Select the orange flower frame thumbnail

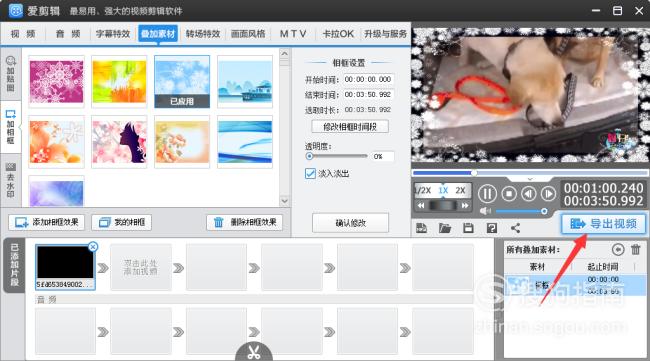point(56,142)
